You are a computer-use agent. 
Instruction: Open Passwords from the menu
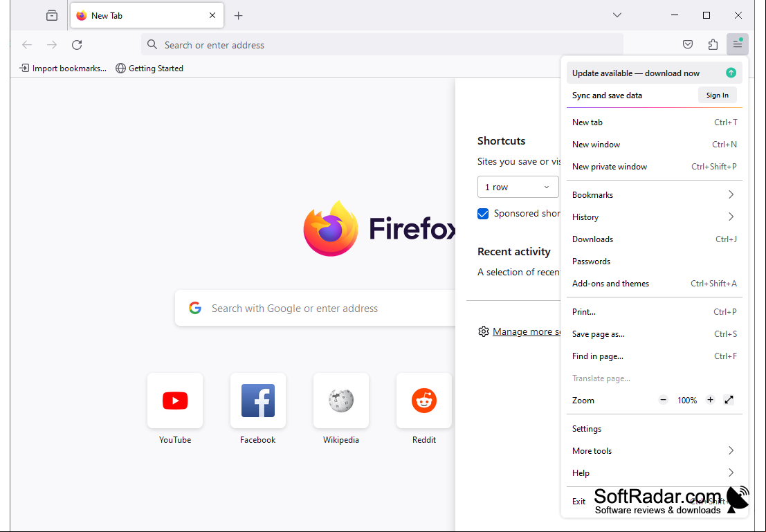click(654, 262)
